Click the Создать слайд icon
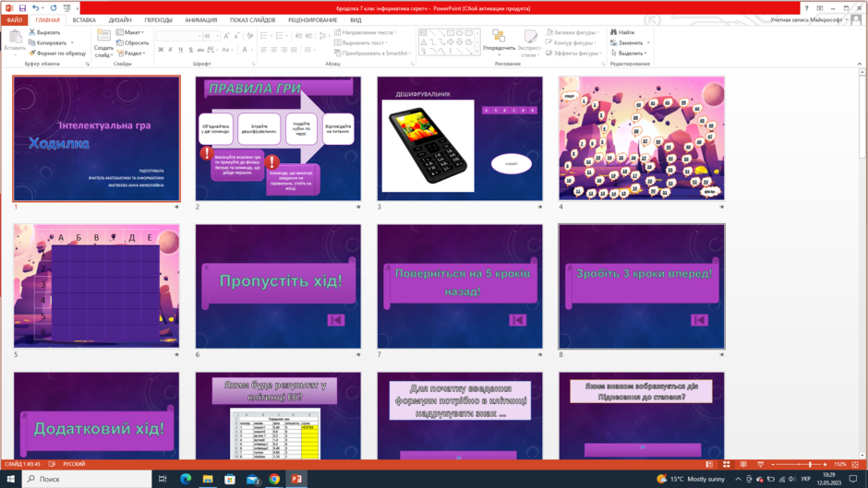 point(103,37)
